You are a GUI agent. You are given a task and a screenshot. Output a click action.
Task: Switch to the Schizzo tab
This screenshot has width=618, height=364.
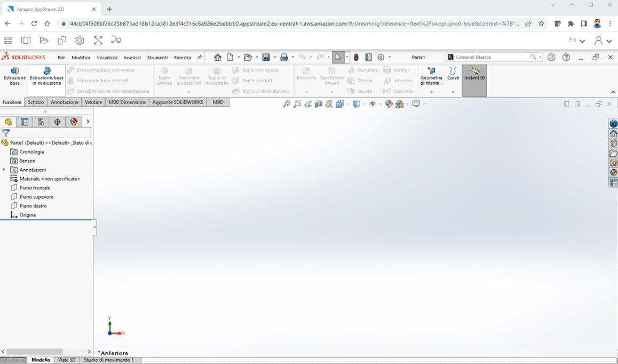pos(36,102)
